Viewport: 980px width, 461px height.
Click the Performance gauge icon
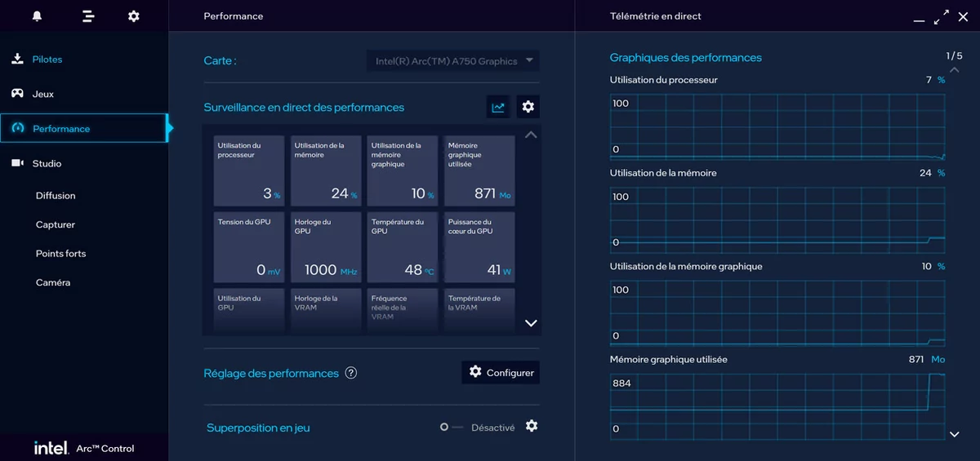click(x=17, y=128)
